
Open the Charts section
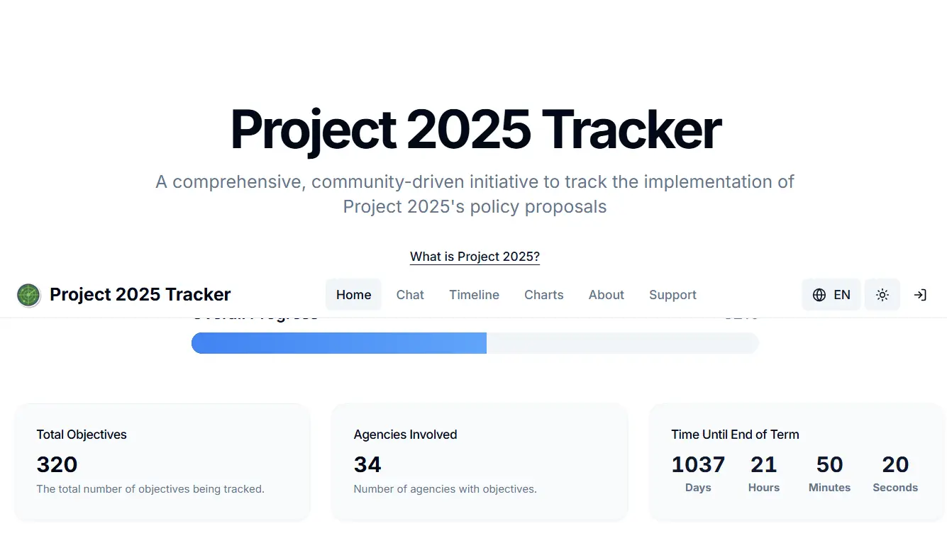[x=544, y=295]
